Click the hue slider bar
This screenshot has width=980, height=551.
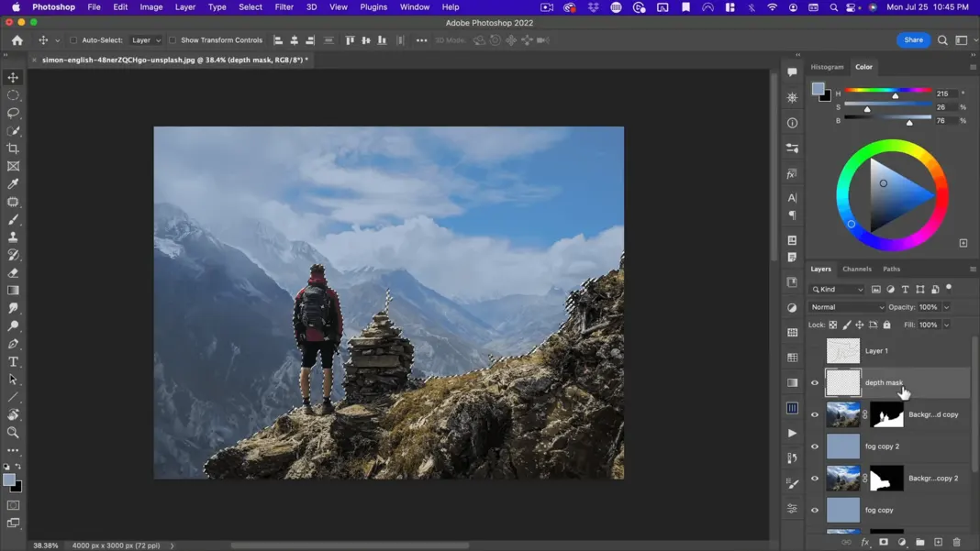[x=886, y=91]
